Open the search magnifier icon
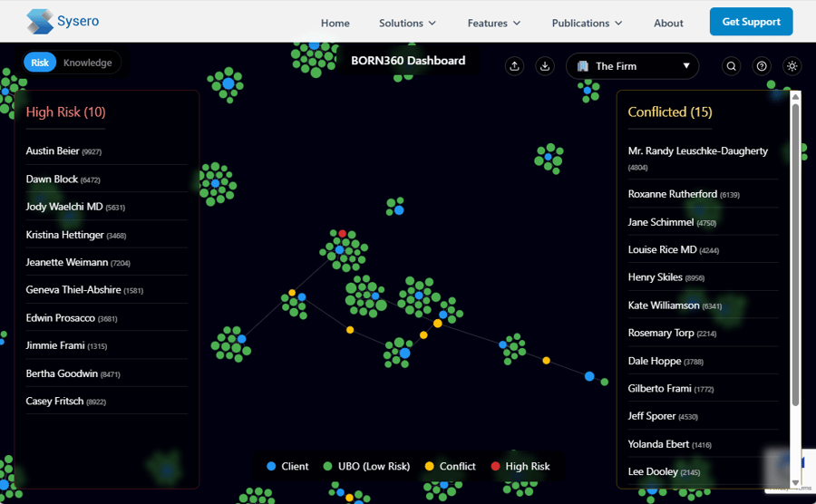816x504 pixels. 732,66
